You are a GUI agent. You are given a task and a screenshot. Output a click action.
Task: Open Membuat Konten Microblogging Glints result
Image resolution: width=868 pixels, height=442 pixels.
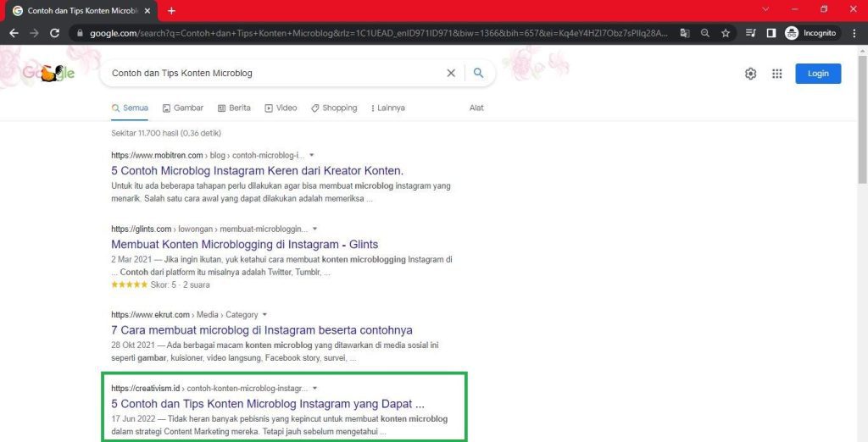coord(245,244)
